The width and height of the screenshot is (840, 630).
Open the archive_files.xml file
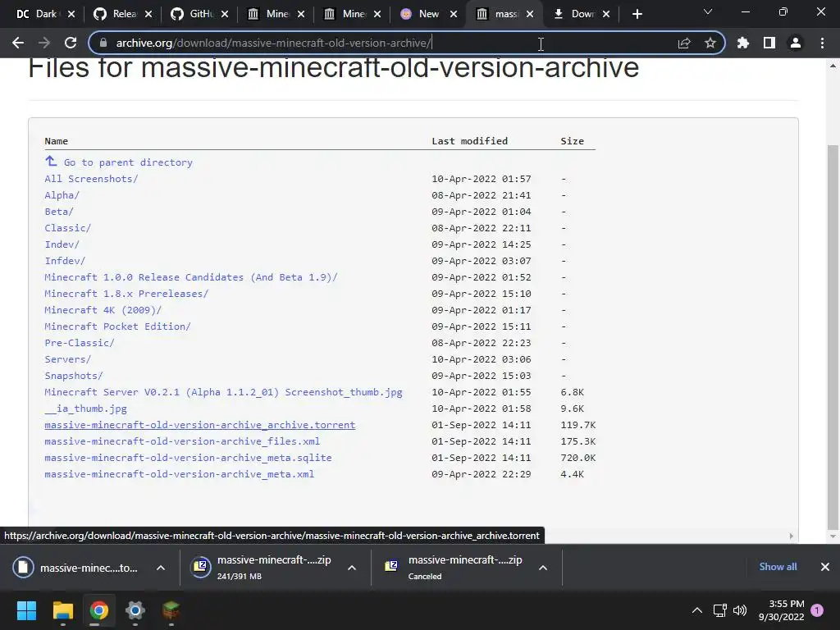pyautogui.click(x=182, y=441)
